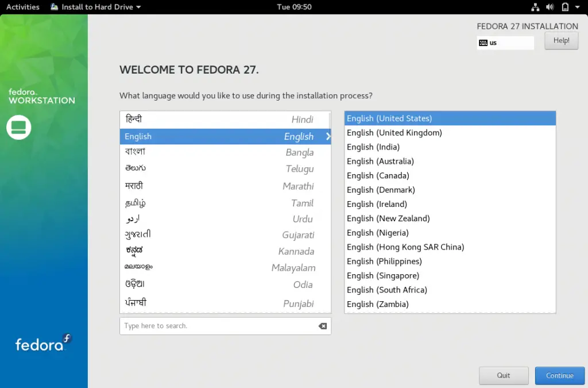Clear the search field with the backspace icon
Screen dimensions: 588x388
(323, 326)
